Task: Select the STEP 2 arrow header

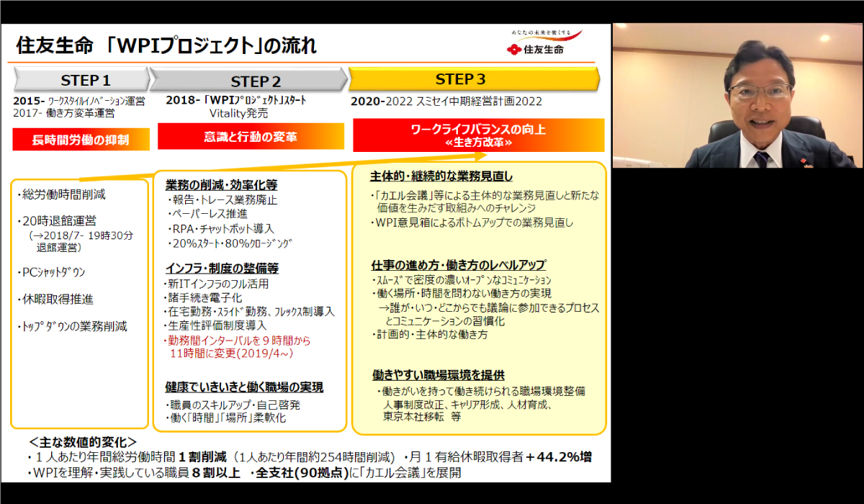Action: pyautogui.click(x=250, y=81)
